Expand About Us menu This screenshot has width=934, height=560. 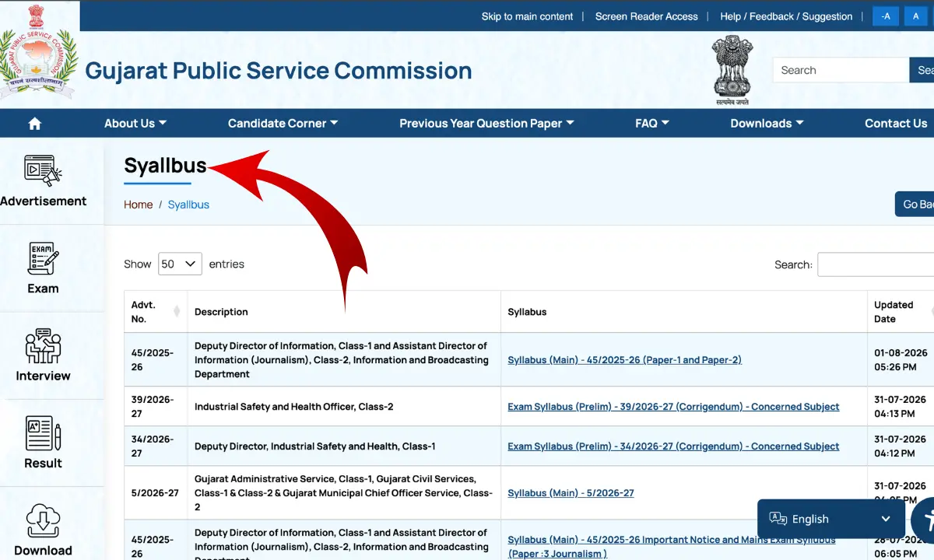pyautogui.click(x=135, y=124)
